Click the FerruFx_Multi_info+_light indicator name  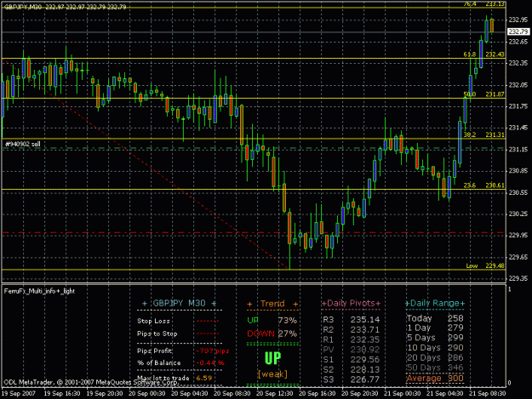[x=39, y=291]
